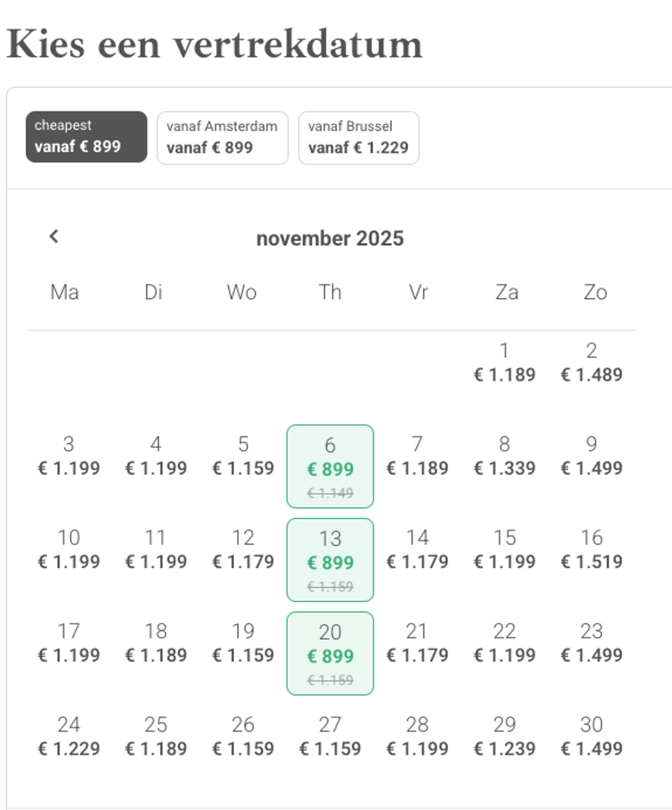Choose 29 november for € 1.239
The width and height of the screenshot is (672, 810).
505,736
